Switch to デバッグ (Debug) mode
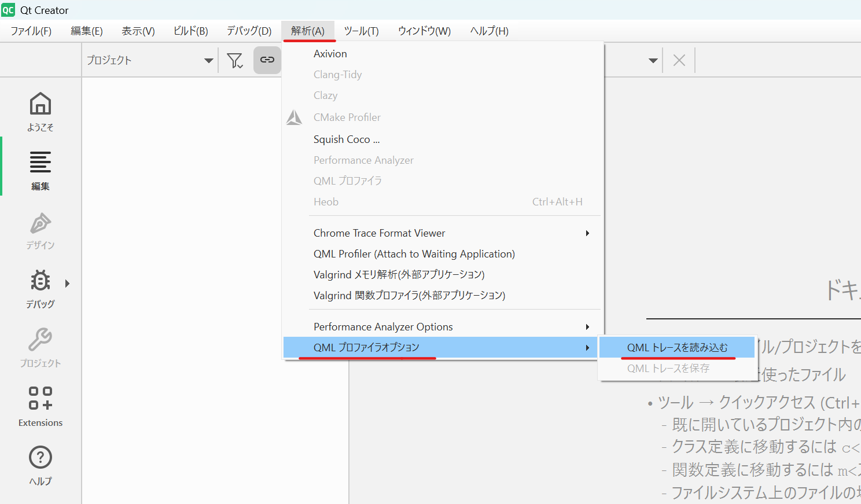Screen dimensions: 861x504 coord(41,289)
